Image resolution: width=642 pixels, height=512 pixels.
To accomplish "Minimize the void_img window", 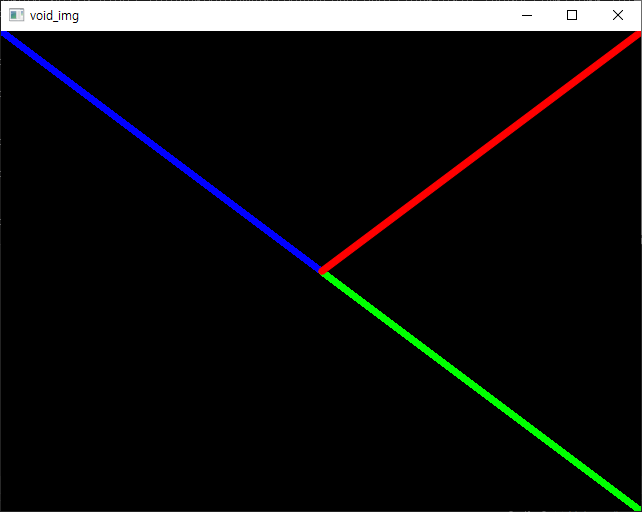I will click(x=527, y=16).
